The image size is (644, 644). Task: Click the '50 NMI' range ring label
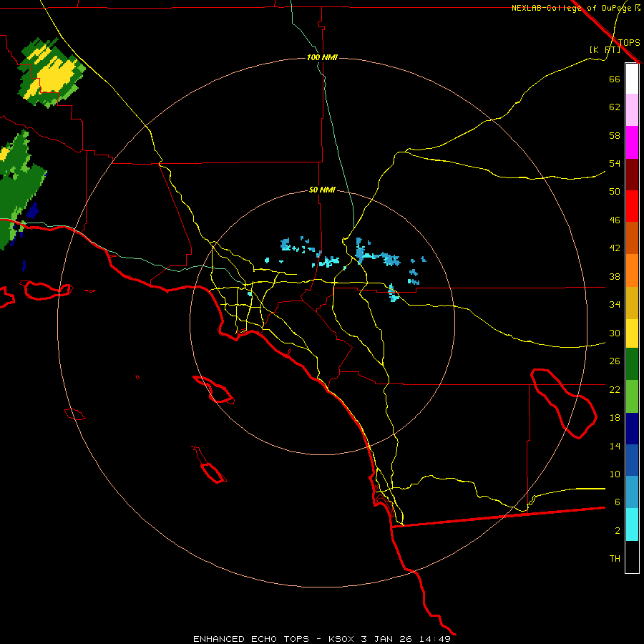click(322, 190)
